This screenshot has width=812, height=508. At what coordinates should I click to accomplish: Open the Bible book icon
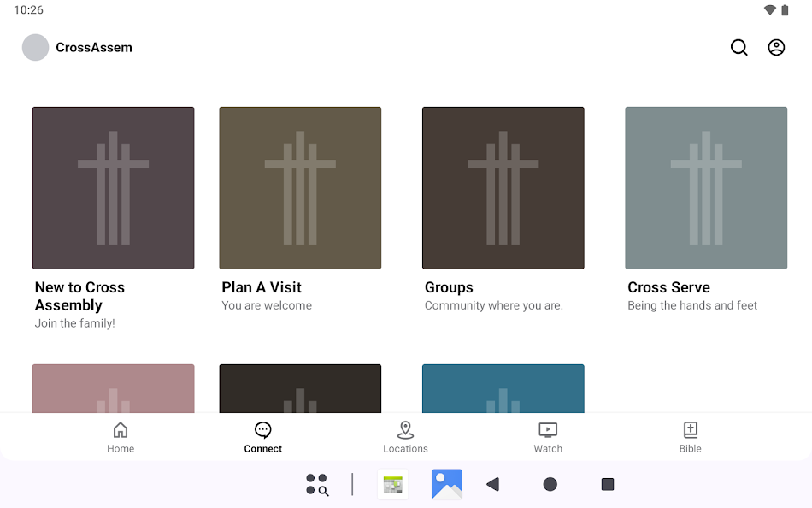point(690,430)
